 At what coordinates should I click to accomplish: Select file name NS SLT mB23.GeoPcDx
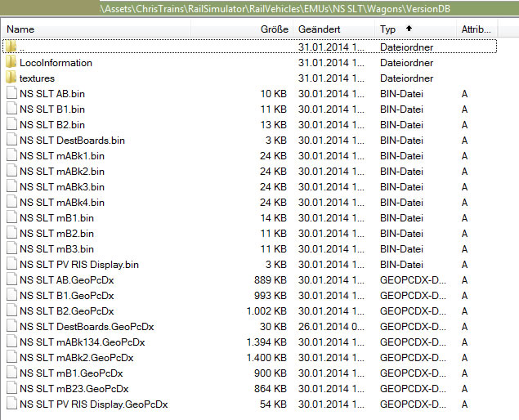74,389
